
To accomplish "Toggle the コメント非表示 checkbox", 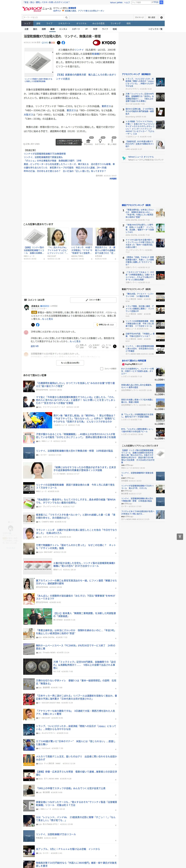I will (x=102, y=369).
